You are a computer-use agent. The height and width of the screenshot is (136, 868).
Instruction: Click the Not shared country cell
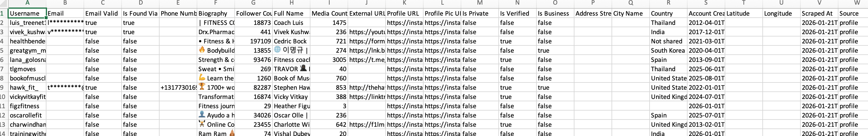click(x=668, y=41)
